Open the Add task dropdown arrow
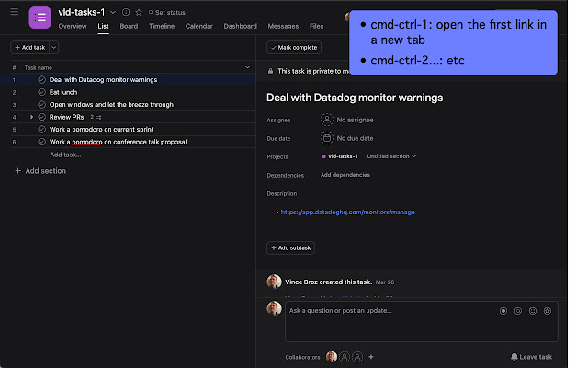Image resolution: width=588 pixels, height=368 pixels. [54, 47]
